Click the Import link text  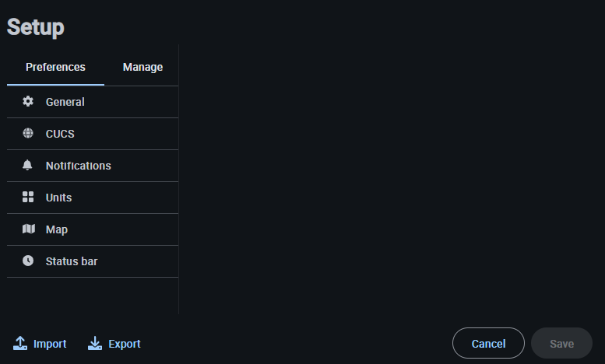tap(50, 344)
